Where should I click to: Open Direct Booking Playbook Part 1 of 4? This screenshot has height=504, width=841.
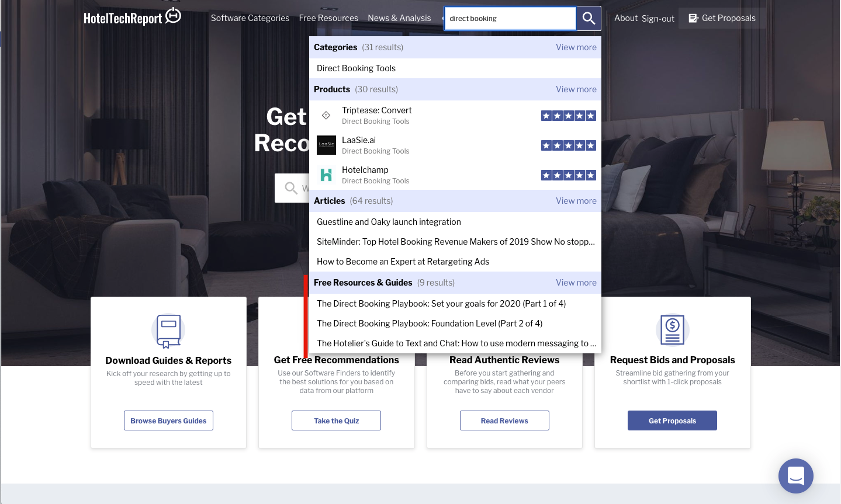point(455,304)
